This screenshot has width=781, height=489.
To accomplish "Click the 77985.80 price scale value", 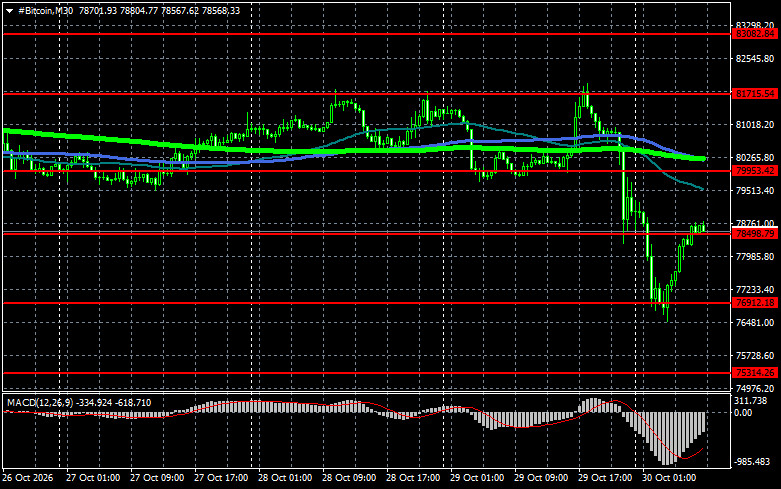I will 755,256.
